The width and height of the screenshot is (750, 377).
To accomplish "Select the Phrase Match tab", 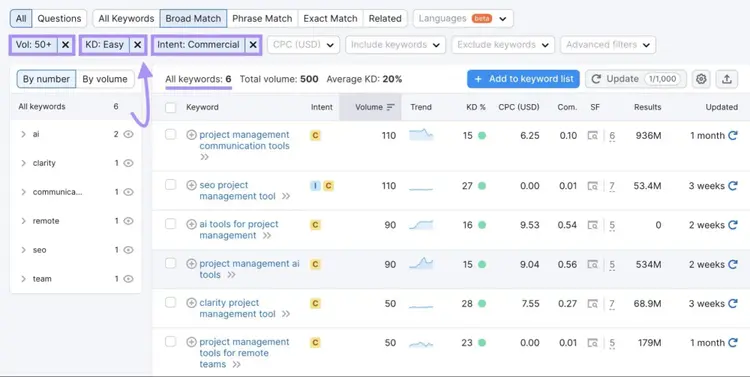I will tap(262, 19).
